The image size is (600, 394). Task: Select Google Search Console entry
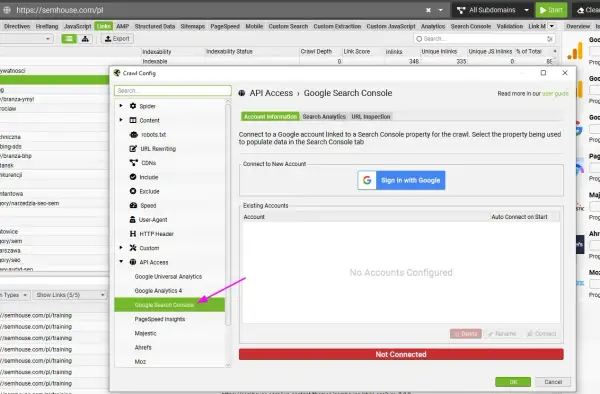[x=170, y=305]
